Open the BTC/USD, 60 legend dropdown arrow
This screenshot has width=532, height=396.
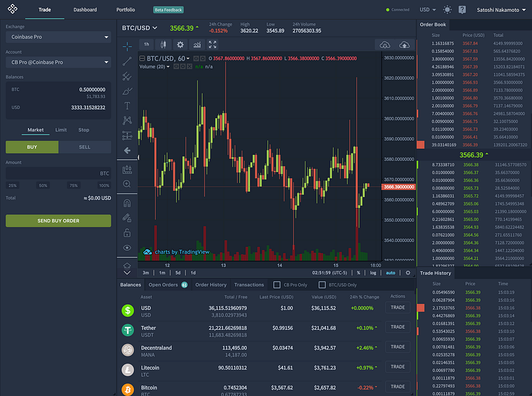pyautogui.click(x=188, y=59)
